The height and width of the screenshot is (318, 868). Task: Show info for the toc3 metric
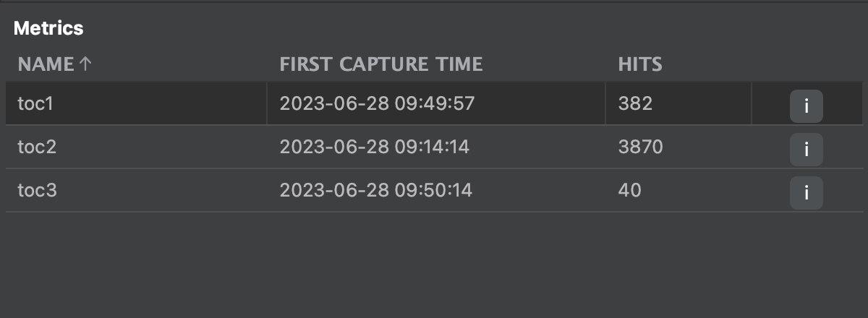tap(806, 194)
